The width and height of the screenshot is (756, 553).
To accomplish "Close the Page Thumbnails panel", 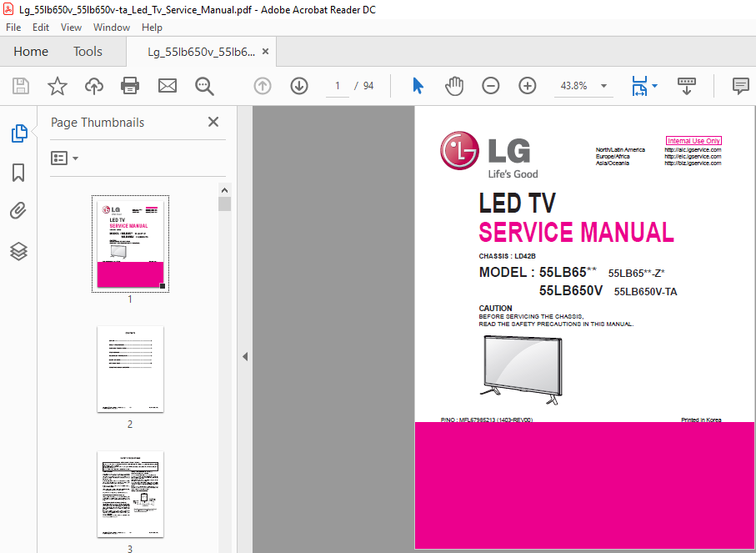I will (x=213, y=122).
